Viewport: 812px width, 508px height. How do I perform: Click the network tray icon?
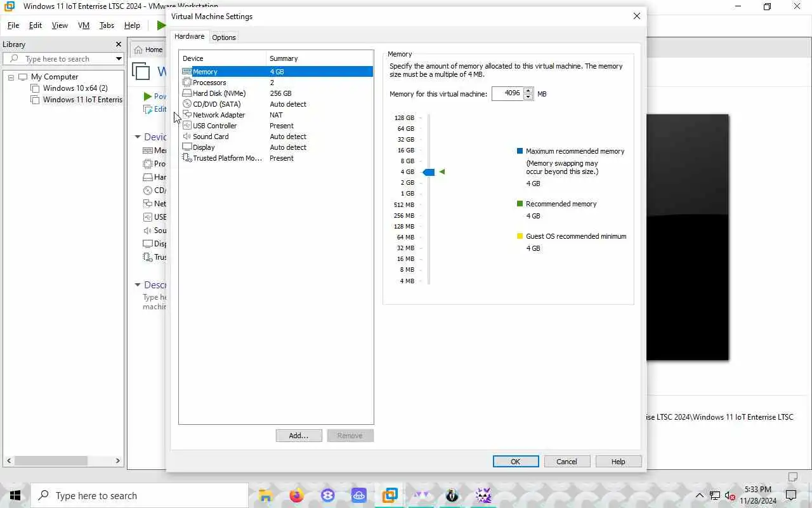715,495
